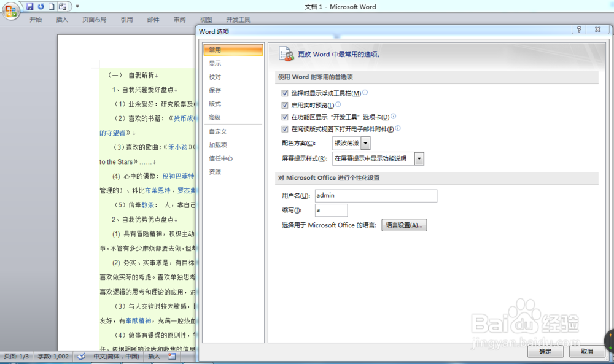Open the 开发工具 ribbon tab
Screen dimensions: 614x364
pos(238,20)
